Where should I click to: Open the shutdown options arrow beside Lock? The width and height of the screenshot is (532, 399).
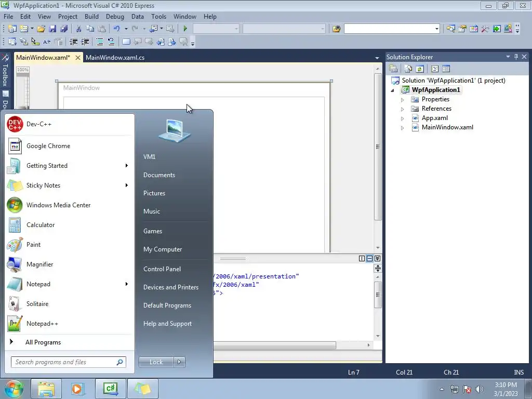(179, 362)
